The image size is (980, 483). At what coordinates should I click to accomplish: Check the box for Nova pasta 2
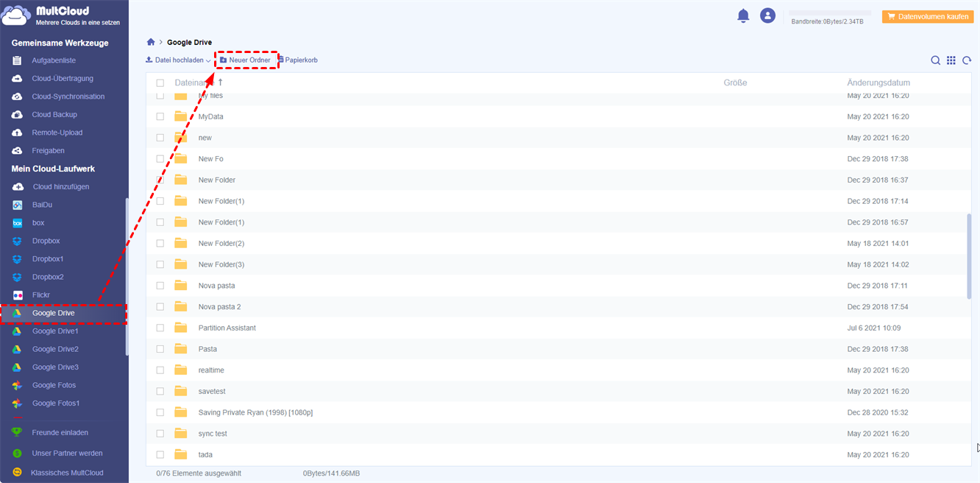pyautogui.click(x=160, y=306)
